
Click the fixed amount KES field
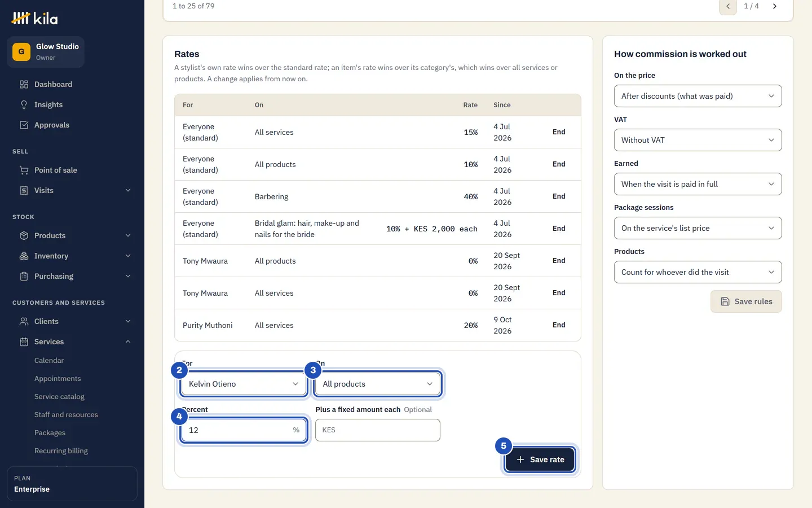click(x=378, y=430)
